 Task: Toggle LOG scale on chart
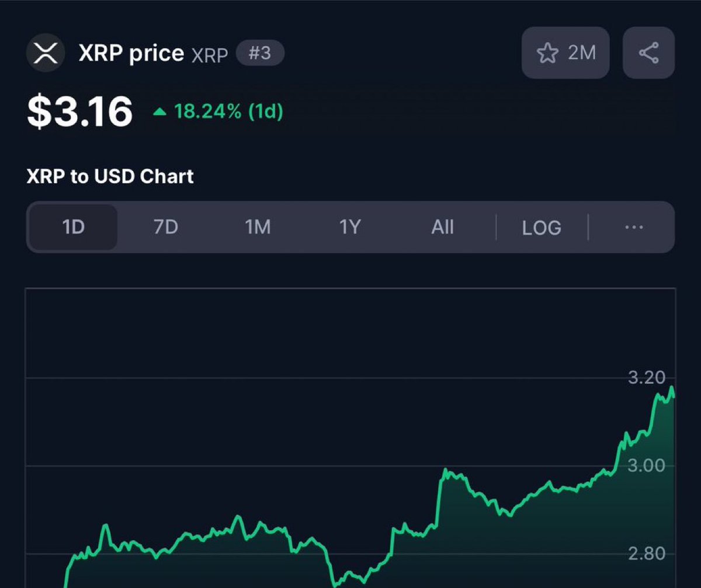[542, 228]
